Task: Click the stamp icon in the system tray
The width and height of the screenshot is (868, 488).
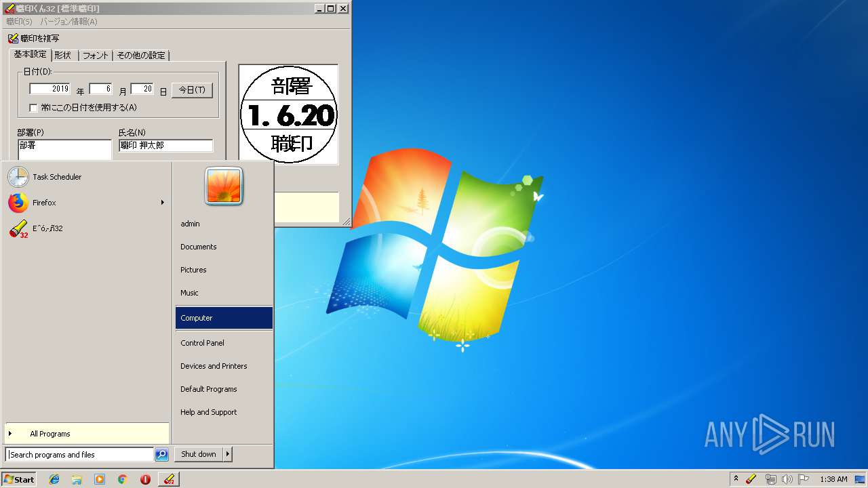Action: click(751, 479)
